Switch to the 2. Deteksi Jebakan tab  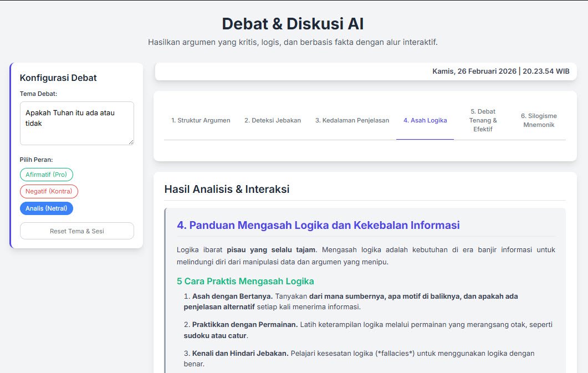273,120
